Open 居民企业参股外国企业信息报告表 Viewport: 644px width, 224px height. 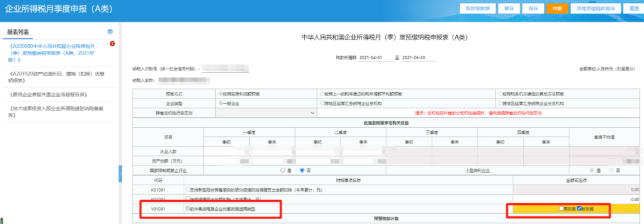(48, 95)
